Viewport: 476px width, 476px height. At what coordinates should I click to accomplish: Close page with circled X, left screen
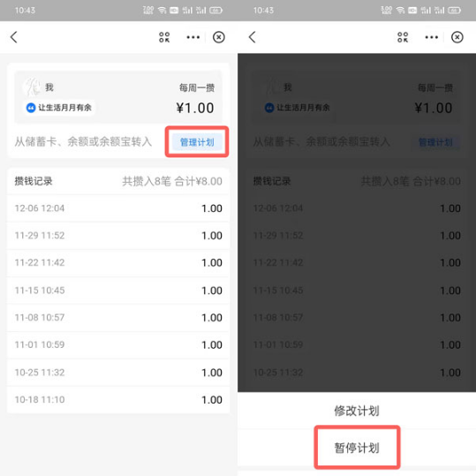pos(219,37)
